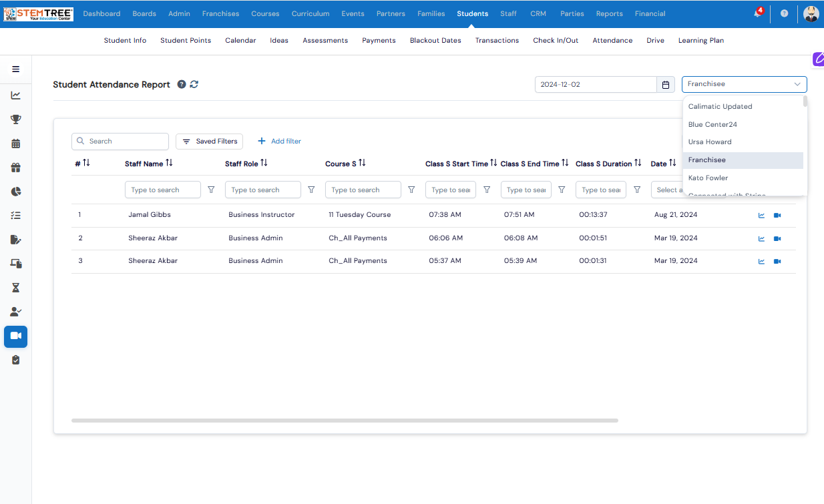Click the hourglass icon in sidebar
Image resolution: width=824 pixels, height=504 pixels.
(16, 288)
